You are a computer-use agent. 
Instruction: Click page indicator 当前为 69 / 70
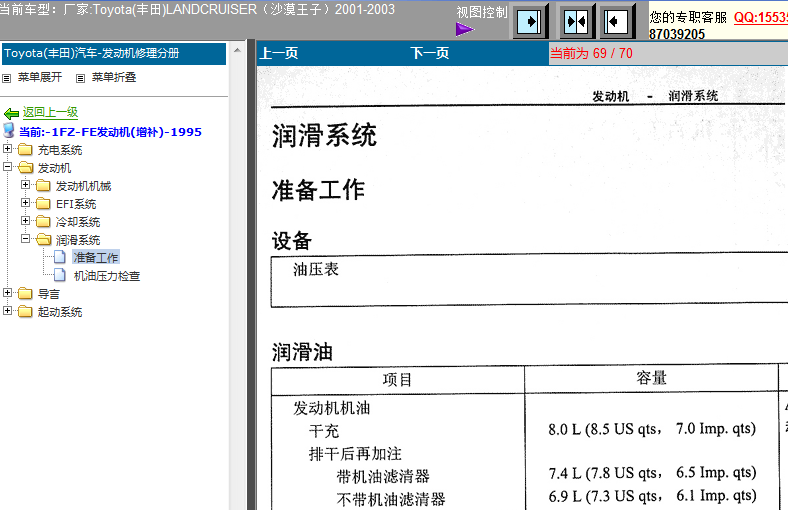coord(592,53)
